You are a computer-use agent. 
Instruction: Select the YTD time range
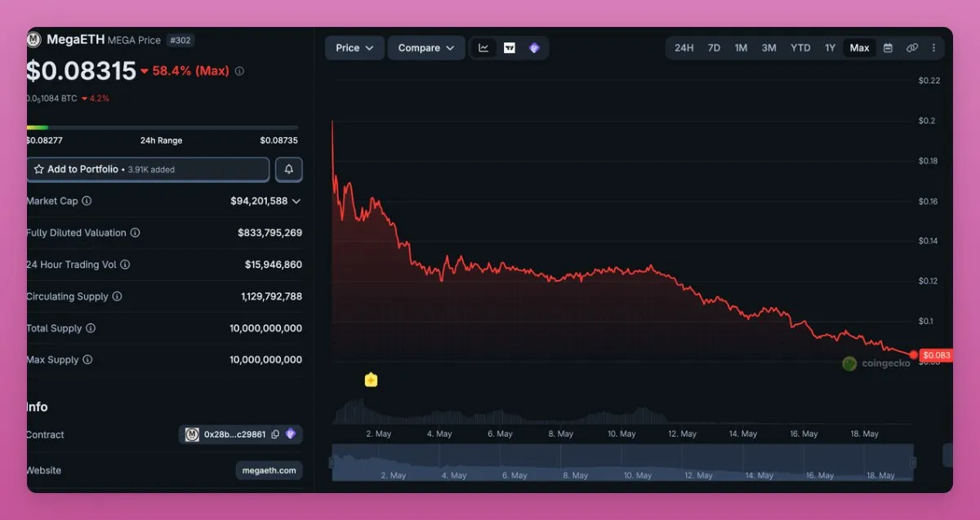click(x=800, y=48)
